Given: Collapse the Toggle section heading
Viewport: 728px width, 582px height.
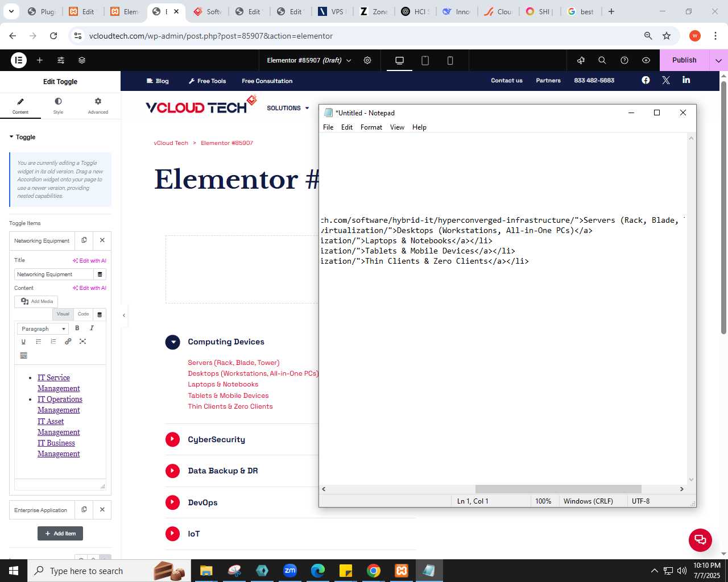Looking at the screenshot, I should coord(22,137).
